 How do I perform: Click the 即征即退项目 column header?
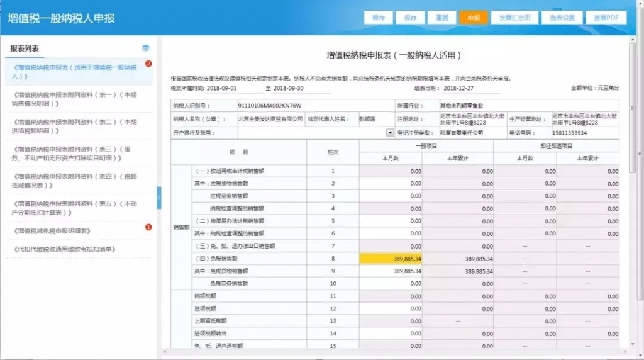556,146
